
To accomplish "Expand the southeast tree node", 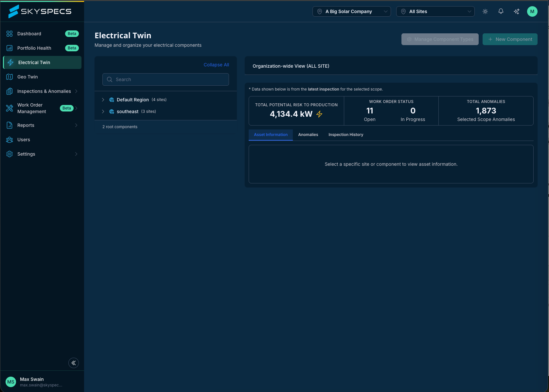I will click(x=103, y=111).
